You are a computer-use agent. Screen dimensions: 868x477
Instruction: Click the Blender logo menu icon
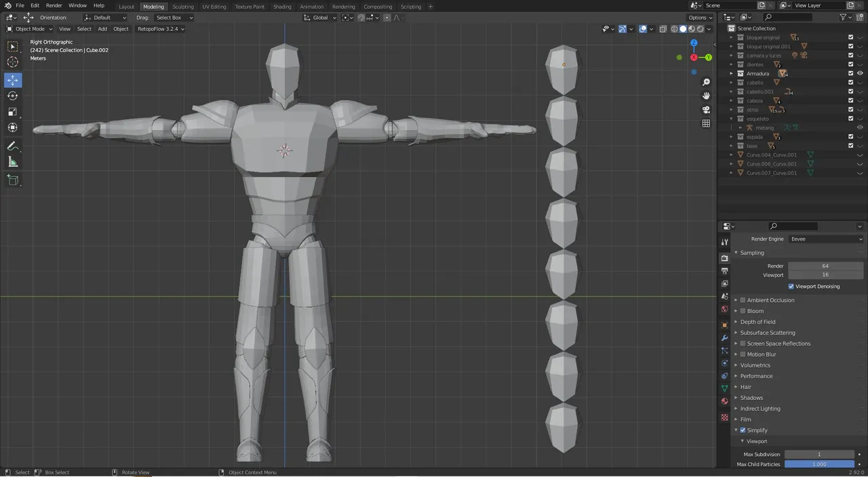pyautogui.click(x=7, y=5)
